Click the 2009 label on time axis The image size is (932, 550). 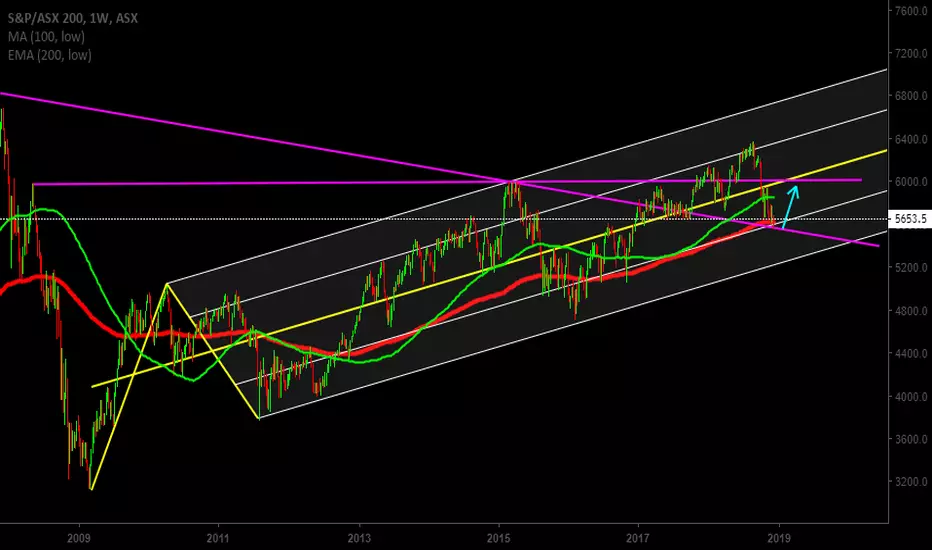point(78,539)
